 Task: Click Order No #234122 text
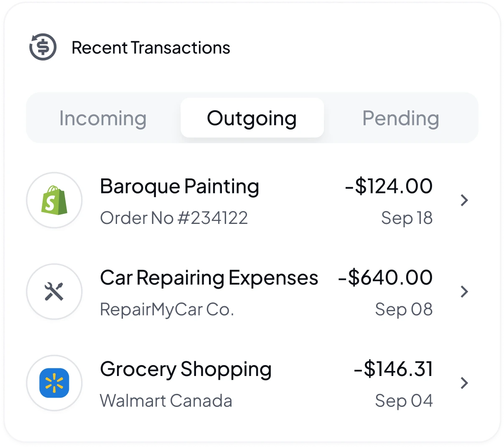[174, 218]
